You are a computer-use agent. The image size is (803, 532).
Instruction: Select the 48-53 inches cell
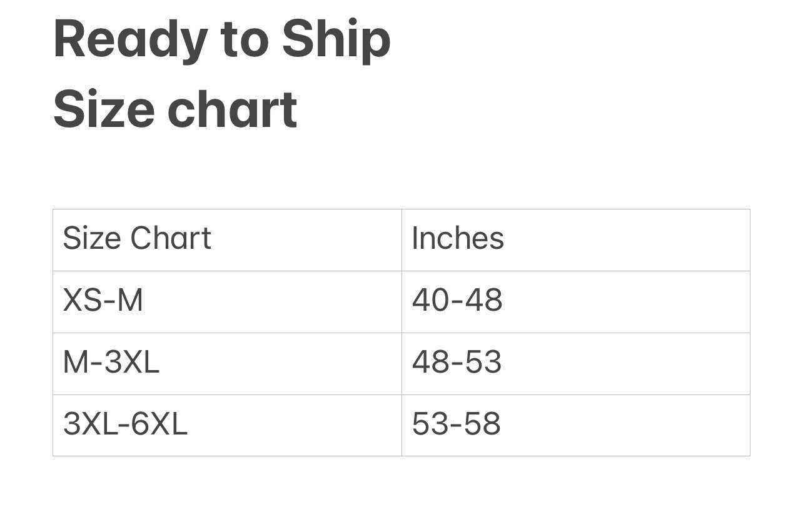click(575, 364)
